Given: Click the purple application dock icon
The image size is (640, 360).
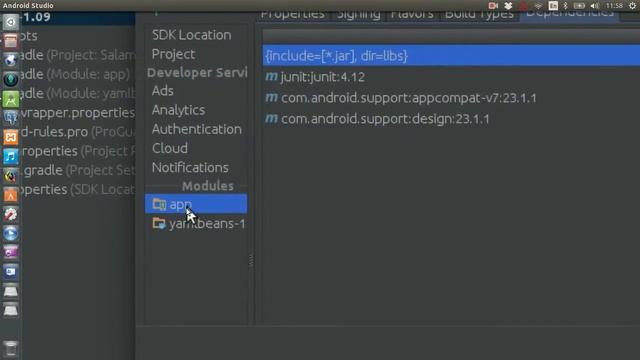Looking at the screenshot, I should point(11,253).
